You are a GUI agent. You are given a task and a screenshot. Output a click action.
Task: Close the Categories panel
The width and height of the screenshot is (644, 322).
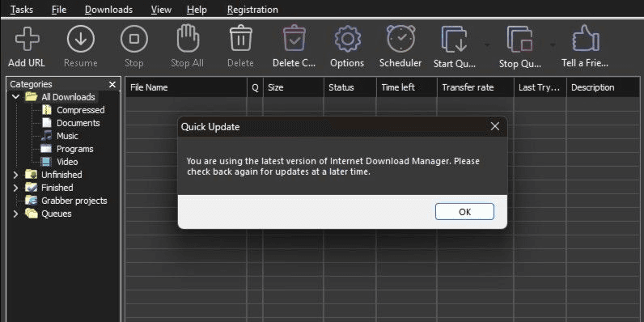pyautogui.click(x=112, y=85)
